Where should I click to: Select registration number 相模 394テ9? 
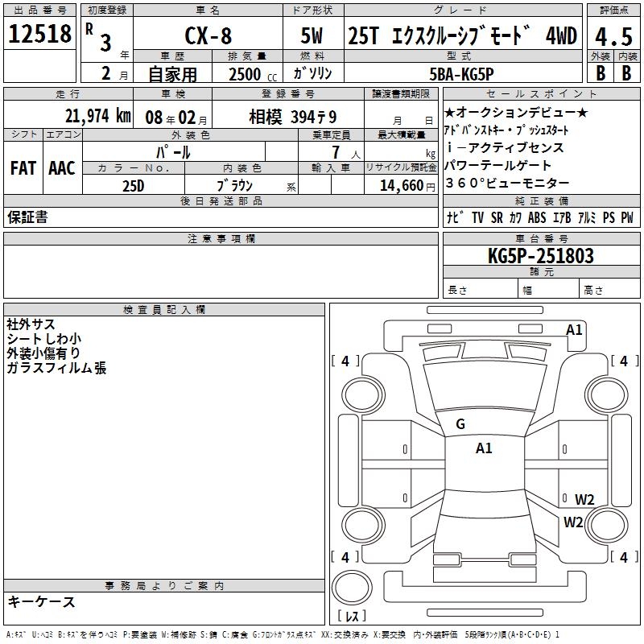click(x=292, y=118)
